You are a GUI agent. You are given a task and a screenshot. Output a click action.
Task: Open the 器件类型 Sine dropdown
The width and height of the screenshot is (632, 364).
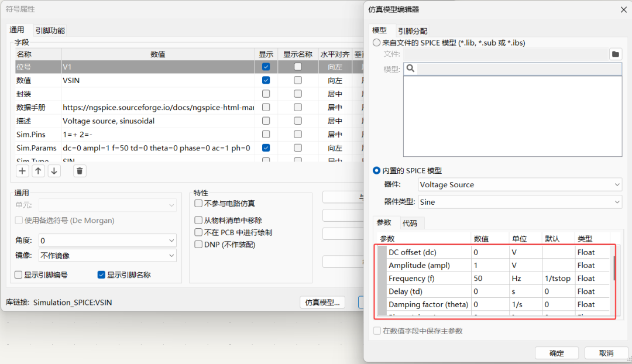520,202
